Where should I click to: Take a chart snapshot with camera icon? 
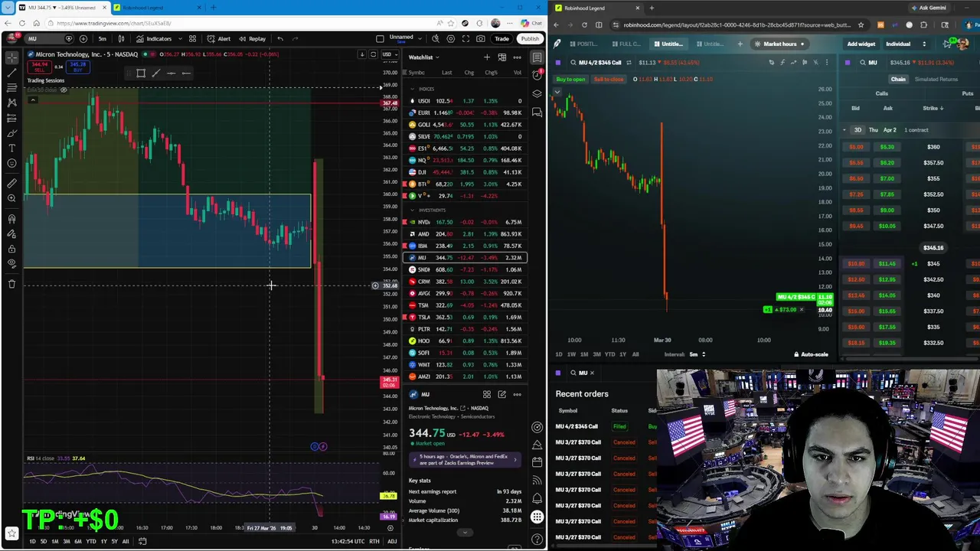(480, 38)
